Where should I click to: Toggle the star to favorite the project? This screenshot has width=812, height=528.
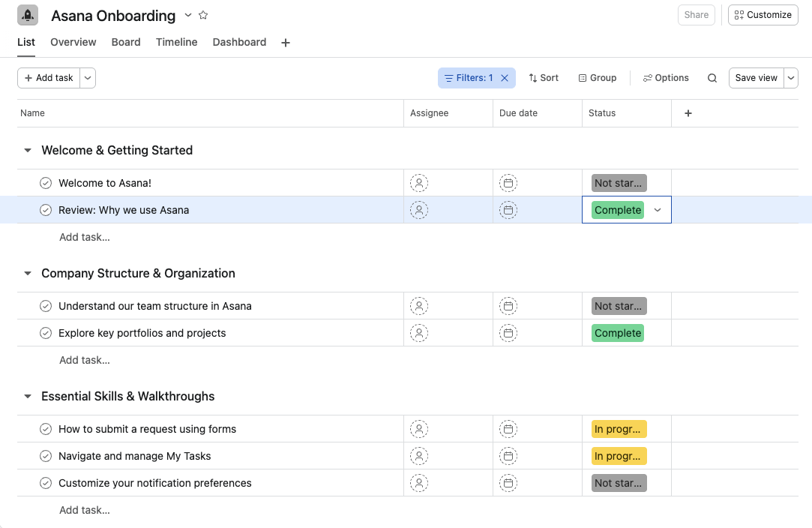pyautogui.click(x=203, y=15)
